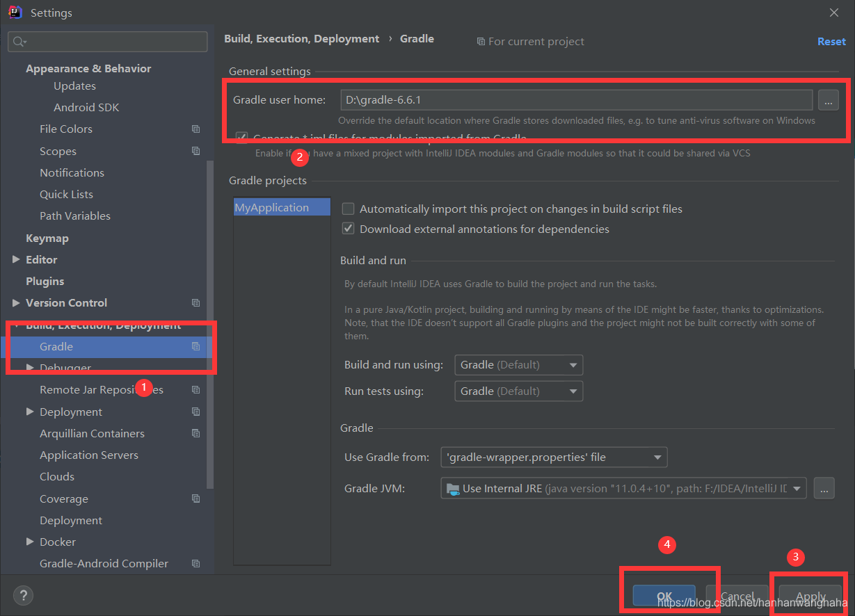855x616 pixels.
Task: Open the 'Use Gradle from' dropdown
Action: [x=554, y=457]
